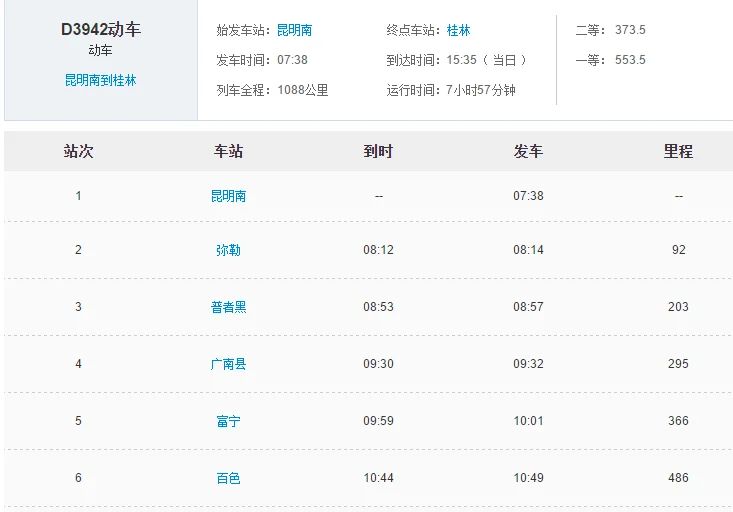
Task: Click the 发车 column header
Action: point(528,151)
